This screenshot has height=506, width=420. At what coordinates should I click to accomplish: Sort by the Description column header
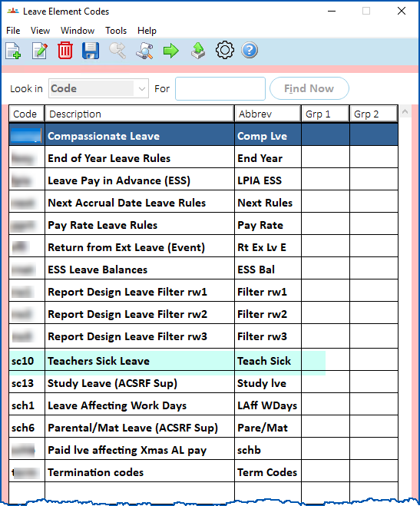tap(139, 114)
